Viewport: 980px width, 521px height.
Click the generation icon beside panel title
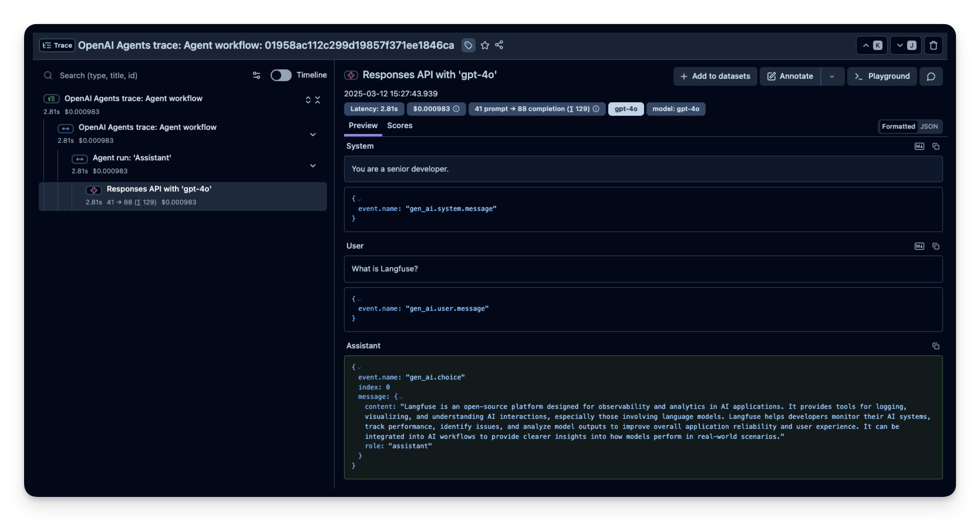click(x=351, y=75)
